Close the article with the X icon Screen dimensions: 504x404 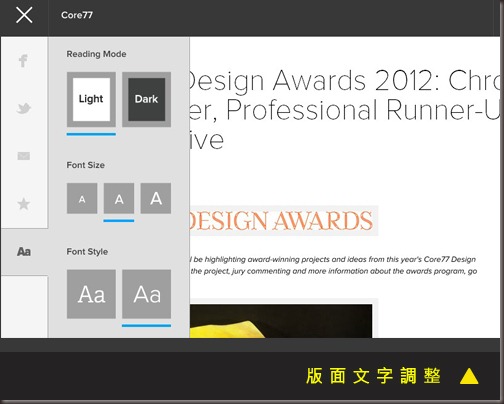(x=24, y=15)
